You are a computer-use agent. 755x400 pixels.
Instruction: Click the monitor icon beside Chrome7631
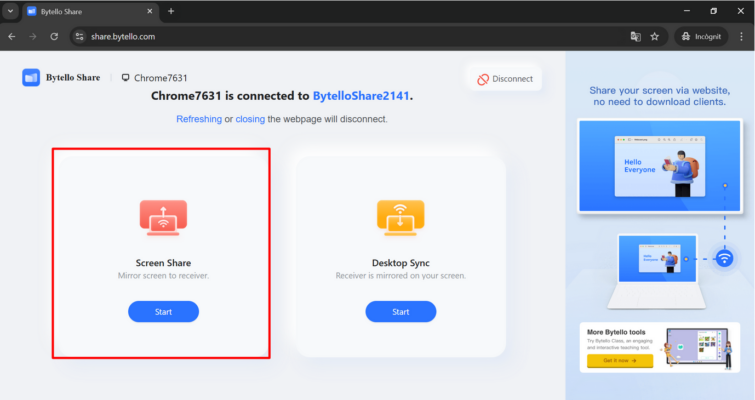125,77
